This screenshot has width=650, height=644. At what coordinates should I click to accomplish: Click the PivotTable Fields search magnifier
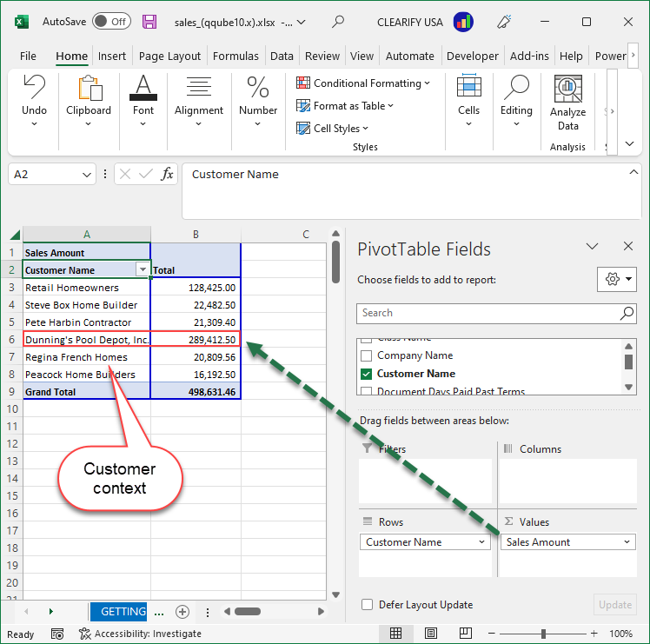pos(627,313)
